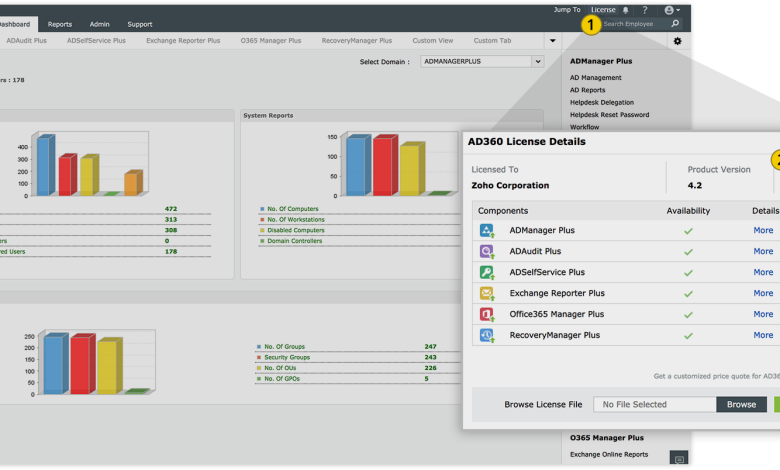
Task: Open the Custom View tab
Action: (x=433, y=41)
